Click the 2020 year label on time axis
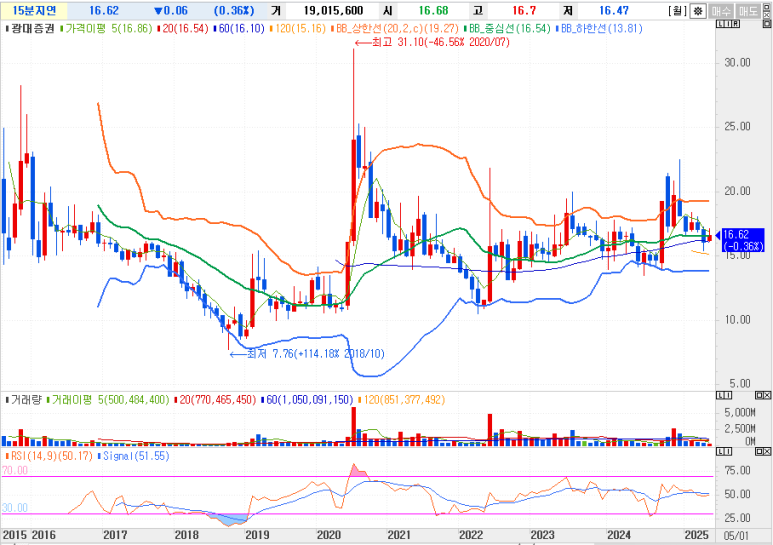The image size is (773, 545). [328, 535]
